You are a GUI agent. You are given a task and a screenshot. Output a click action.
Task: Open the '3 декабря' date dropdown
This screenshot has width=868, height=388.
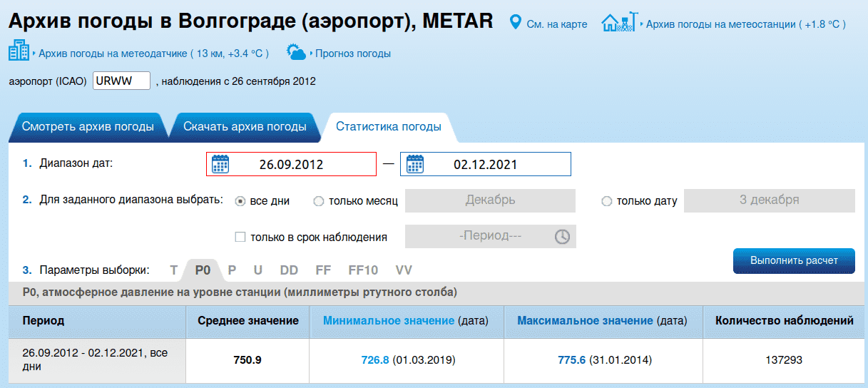769,200
